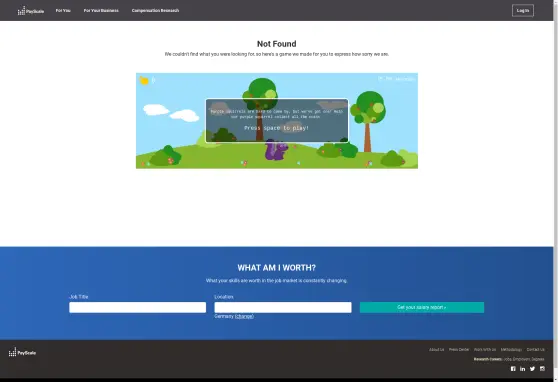Focus the Job Title input field

137,307
